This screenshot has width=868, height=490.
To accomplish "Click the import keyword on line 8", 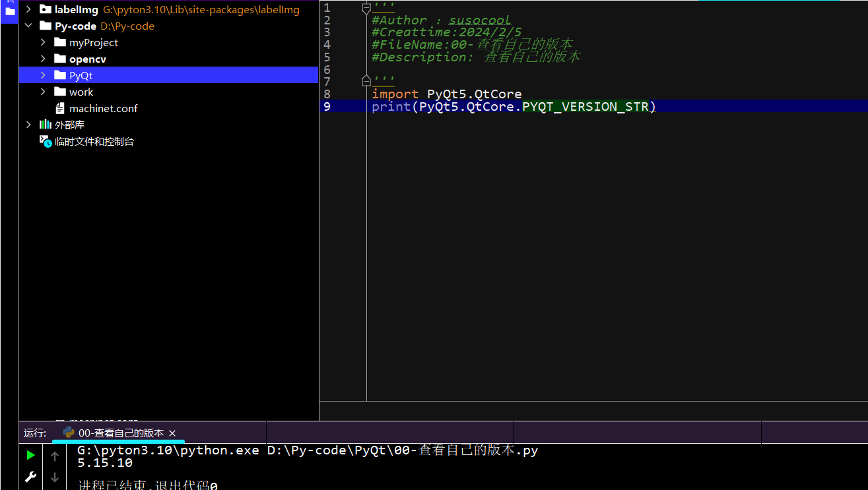I will [395, 94].
